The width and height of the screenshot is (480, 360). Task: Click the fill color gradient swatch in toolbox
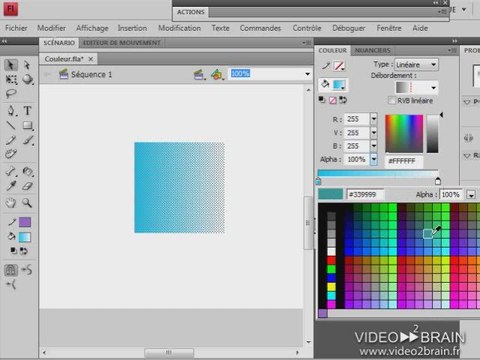pos(25,237)
